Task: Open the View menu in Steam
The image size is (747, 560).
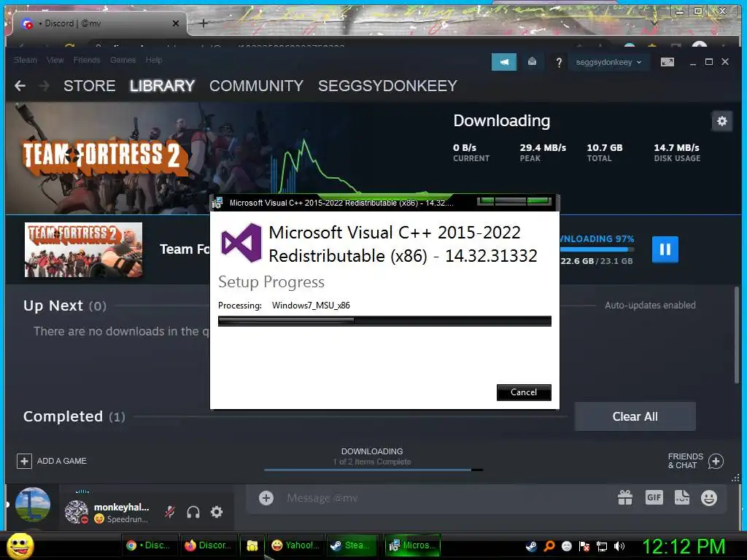Action: coord(55,60)
